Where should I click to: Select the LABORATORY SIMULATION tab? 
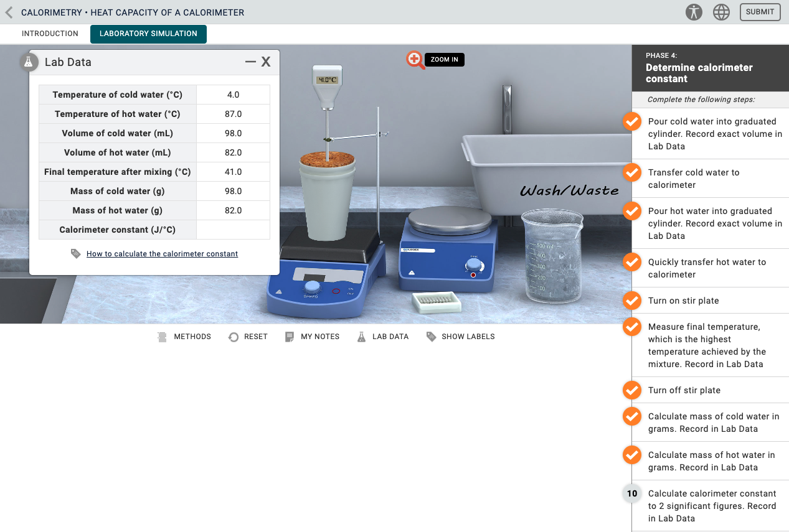(x=148, y=34)
